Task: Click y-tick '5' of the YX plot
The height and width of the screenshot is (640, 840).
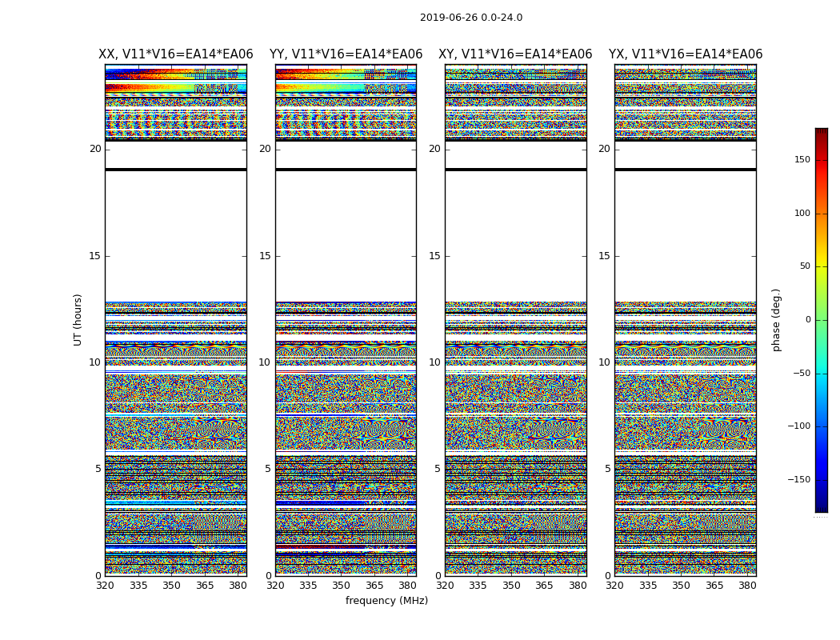Action: 608,469
